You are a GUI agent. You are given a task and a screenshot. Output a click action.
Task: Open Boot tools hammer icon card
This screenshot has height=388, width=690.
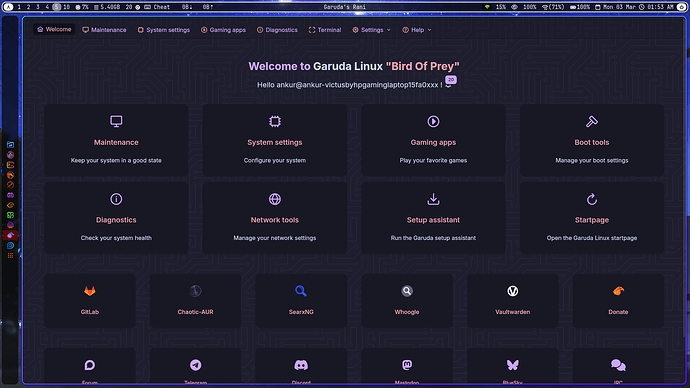point(591,140)
